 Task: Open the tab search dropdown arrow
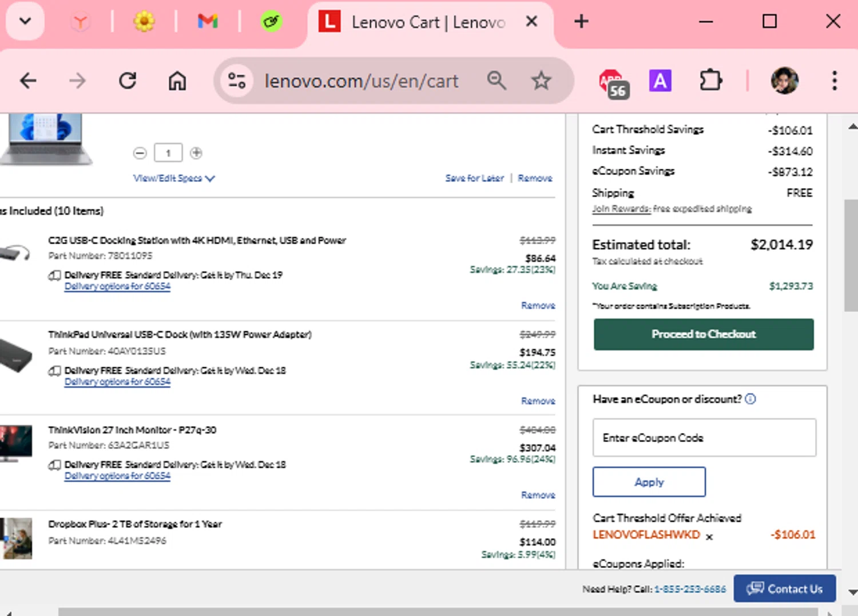click(25, 22)
